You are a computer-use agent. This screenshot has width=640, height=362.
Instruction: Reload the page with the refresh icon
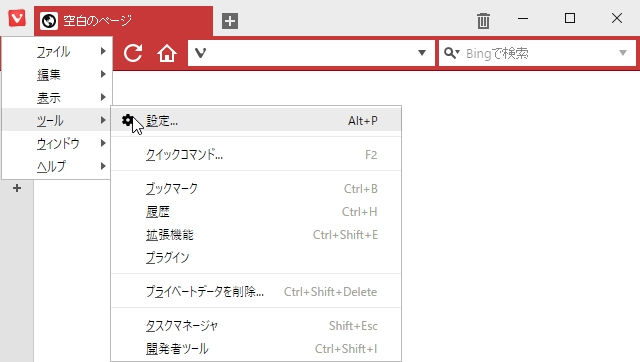(133, 53)
